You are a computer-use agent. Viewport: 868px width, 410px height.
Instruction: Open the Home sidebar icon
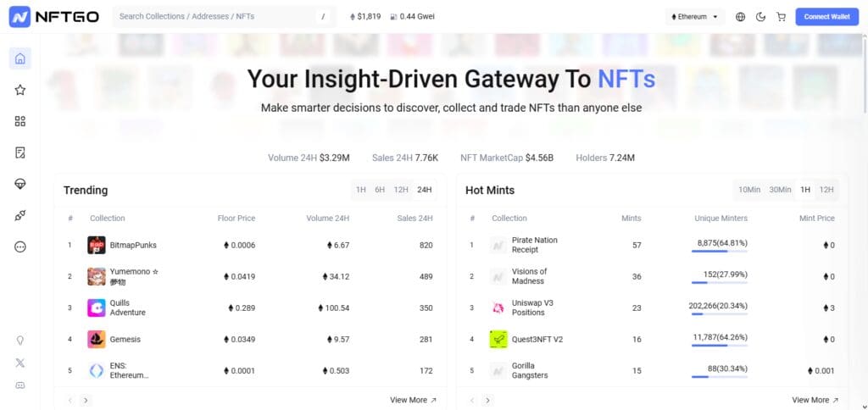(20, 58)
